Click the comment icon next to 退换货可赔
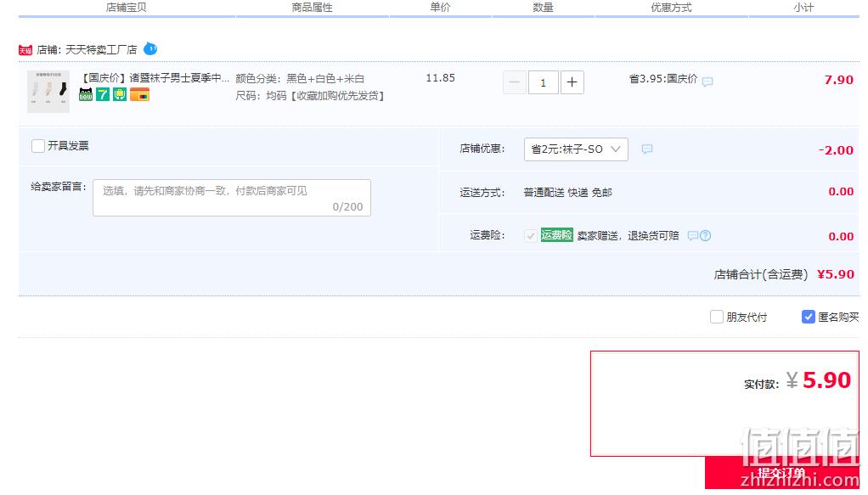Image resolution: width=868 pixels, height=495 pixels. tap(692, 236)
